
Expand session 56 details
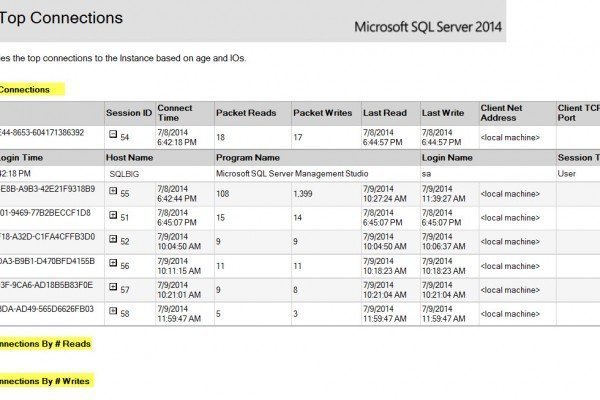point(113,263)
